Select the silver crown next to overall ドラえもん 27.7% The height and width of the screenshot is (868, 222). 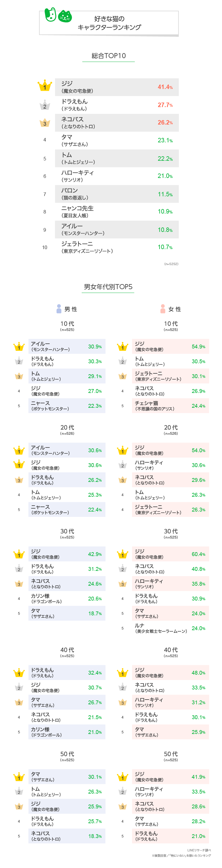point(45,105)
